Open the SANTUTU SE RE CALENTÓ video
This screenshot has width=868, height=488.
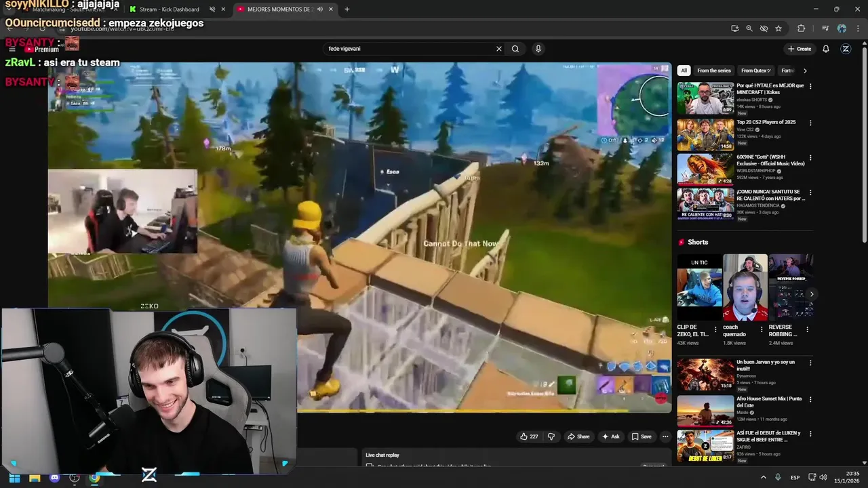click(x=770, y=195)
